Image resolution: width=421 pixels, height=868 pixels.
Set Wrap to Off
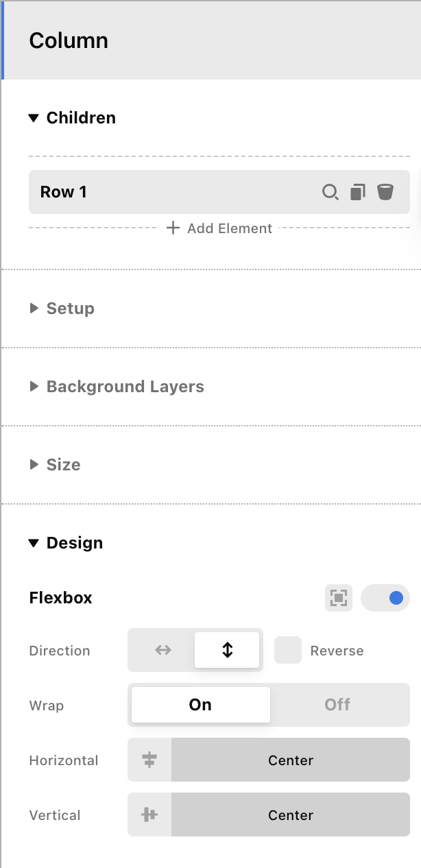click(x=337, y=705)
